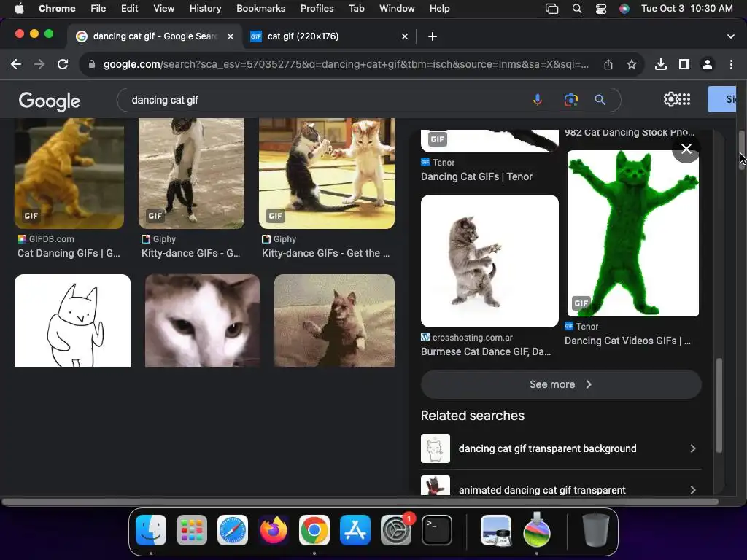747x560 pixels.
Task: Click the horizontal page scrollbar
Action: coord(360,502)
